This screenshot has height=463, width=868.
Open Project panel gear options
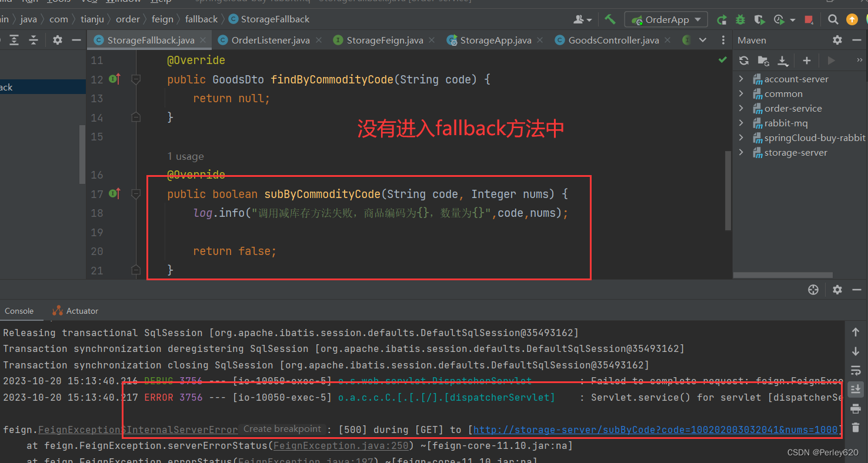57,40
